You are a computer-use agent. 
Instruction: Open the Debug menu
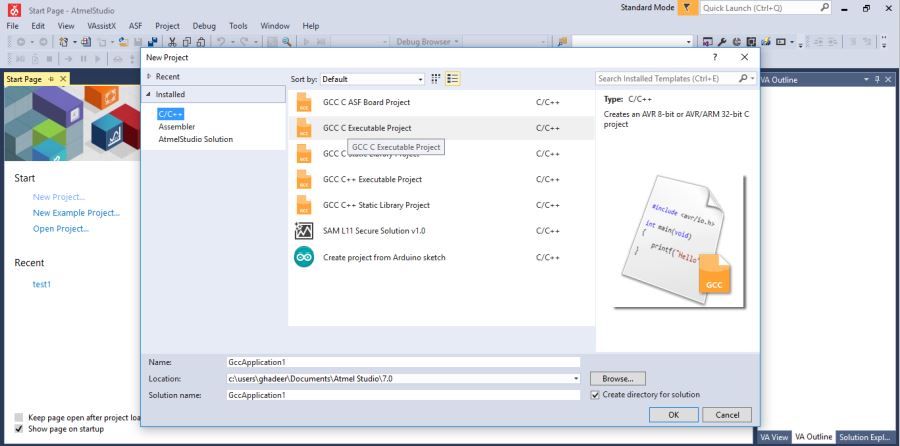(x=204, y=26)
